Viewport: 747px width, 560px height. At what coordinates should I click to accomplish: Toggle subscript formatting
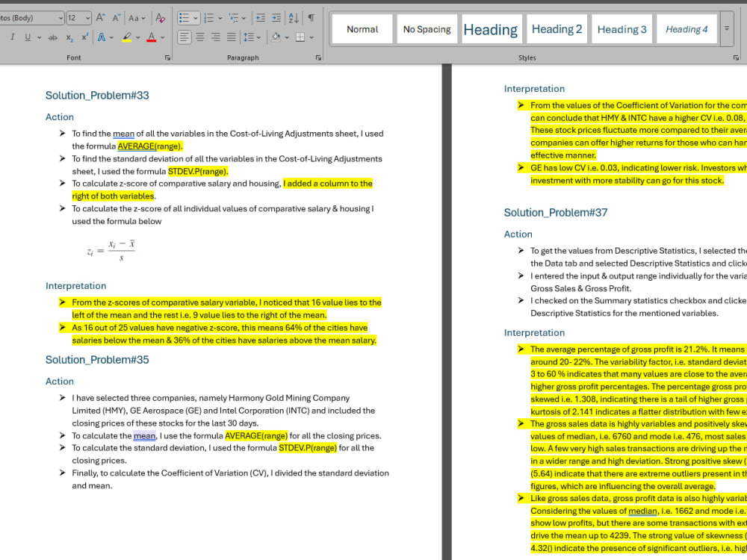(69, 37)
